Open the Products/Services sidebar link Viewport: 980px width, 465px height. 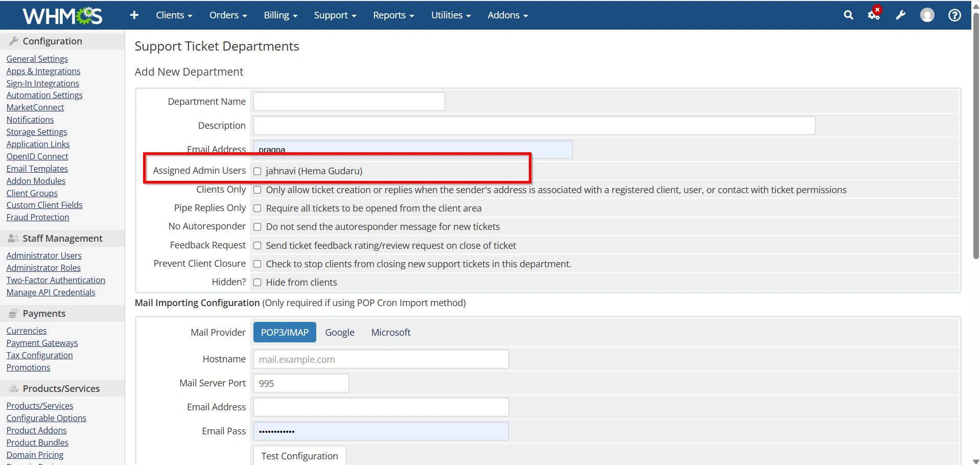point(40,406)
